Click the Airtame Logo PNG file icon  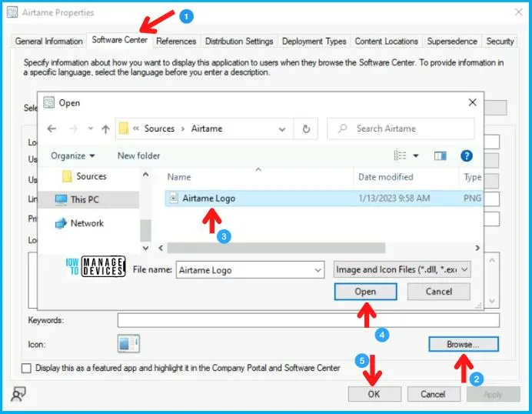tap(174, 199)
